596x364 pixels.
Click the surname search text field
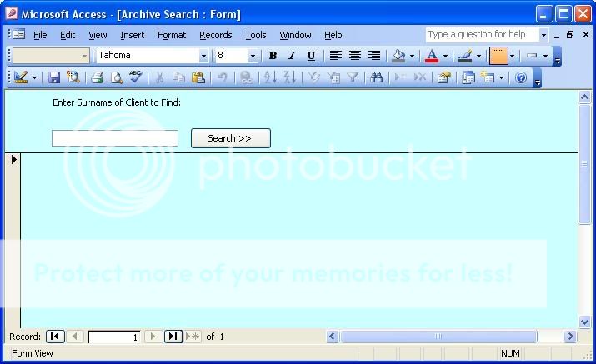pos(115,138)
